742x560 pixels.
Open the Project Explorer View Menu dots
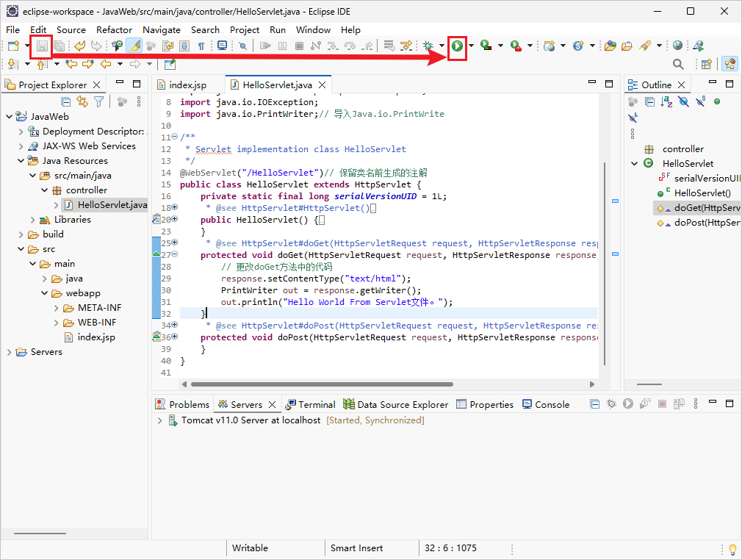139,101
